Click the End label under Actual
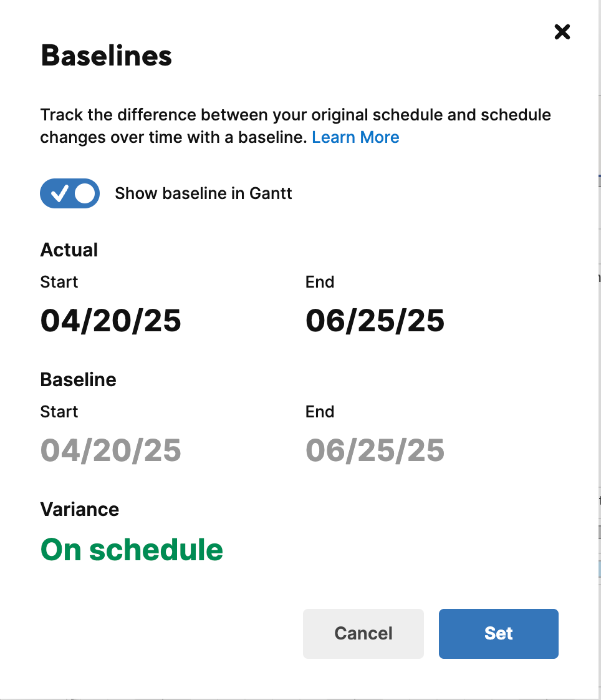Screen dimensions: 601x700 pyautogui.click(x=320, y=282)
